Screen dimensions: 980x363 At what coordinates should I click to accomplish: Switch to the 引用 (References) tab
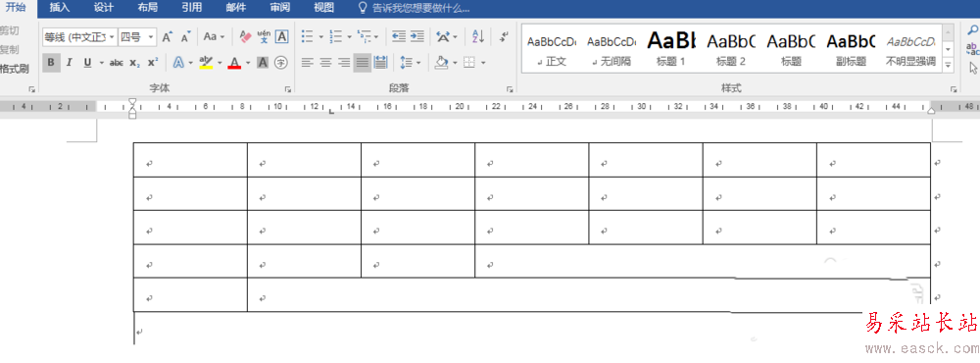click(192, 8)
